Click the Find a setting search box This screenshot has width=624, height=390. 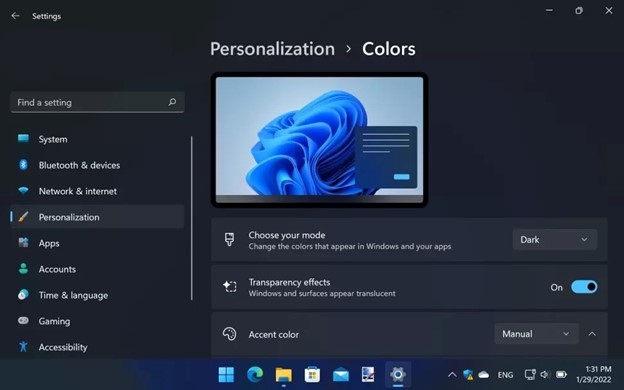[x=98, y=102]
